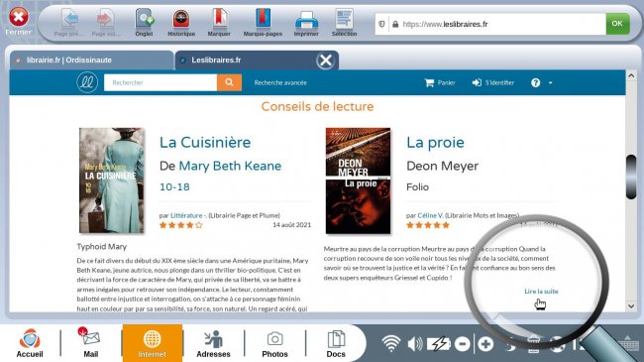The image size is (644, 362).
Task: Click the Conseils de lecture heading
Action: 317,106
